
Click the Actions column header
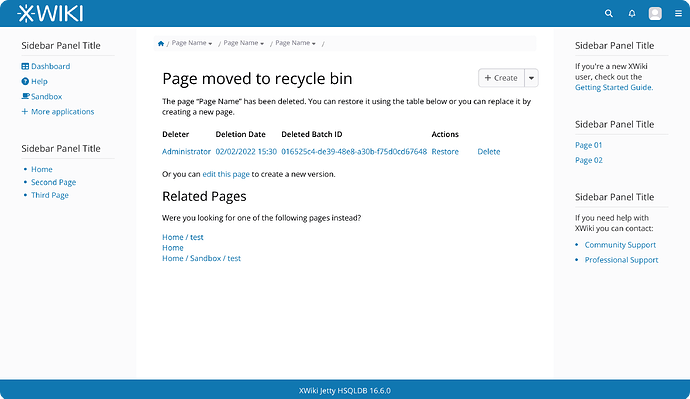(445, 134)
